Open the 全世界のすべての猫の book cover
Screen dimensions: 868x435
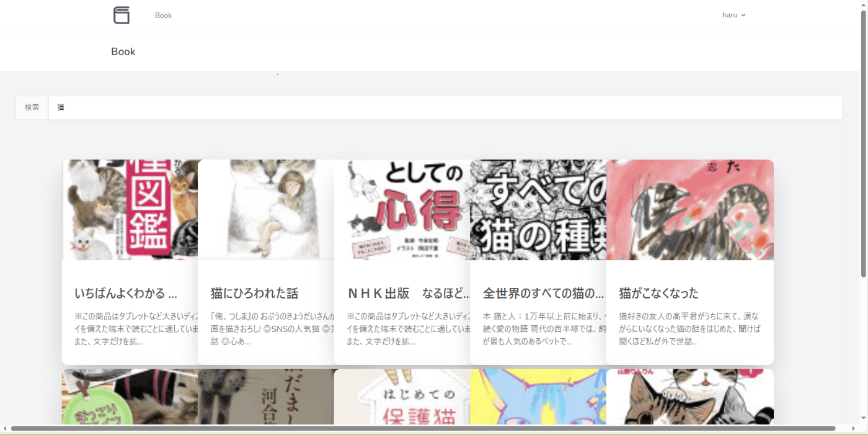(538, 210)
